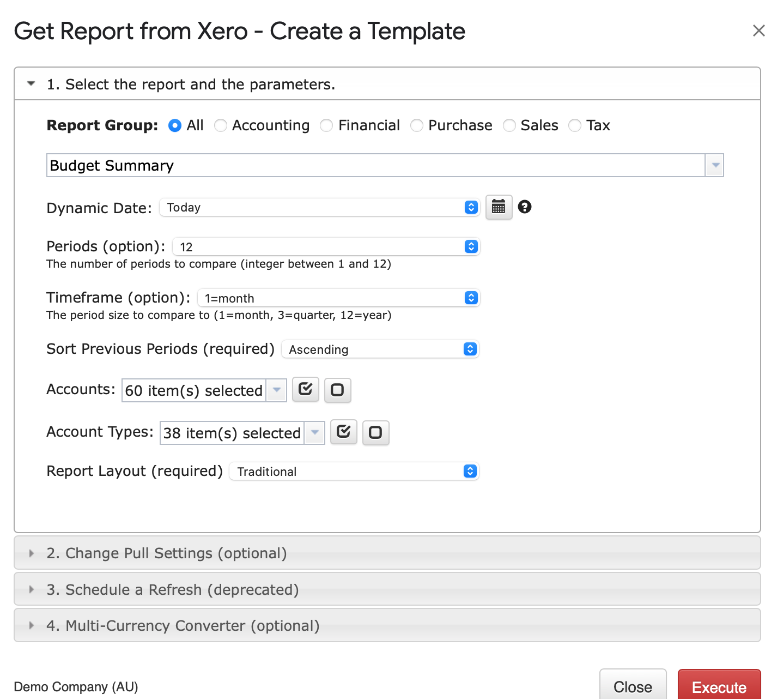The image size is (765, 700).
Task: Open the Budget Summary report dropdown arrow
Action: click(715, 165)
